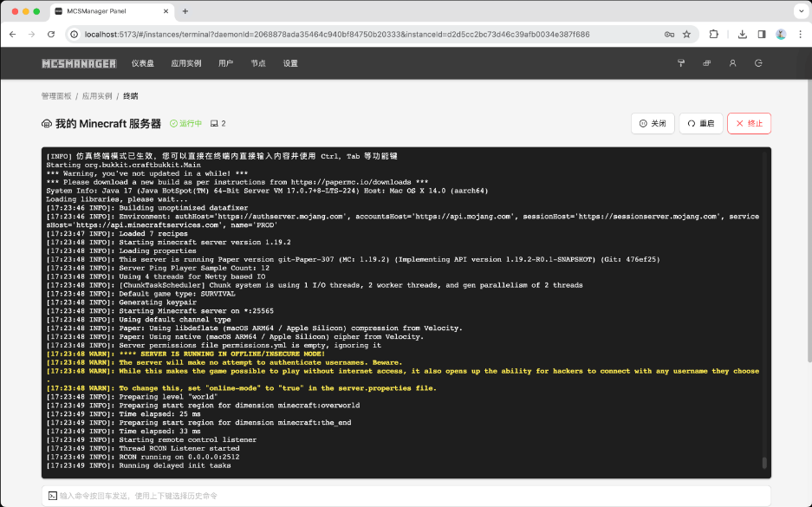
Task: Click the 重启 button to restart the server
Action: tap(700, 123)
